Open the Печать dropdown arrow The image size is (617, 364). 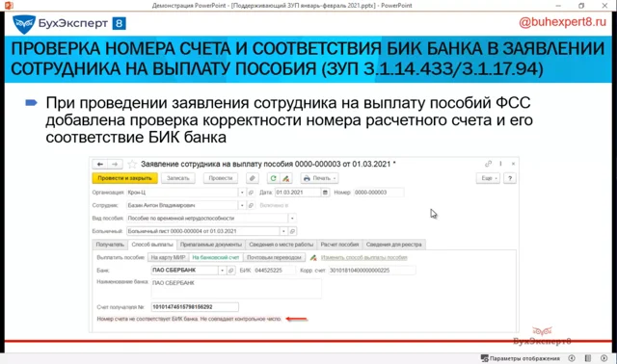(335, 178)
